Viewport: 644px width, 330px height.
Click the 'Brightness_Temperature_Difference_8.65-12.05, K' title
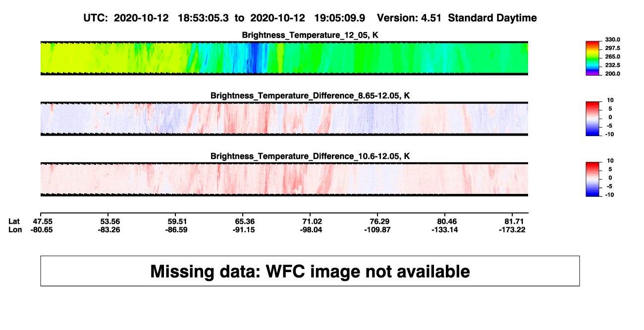310,95
